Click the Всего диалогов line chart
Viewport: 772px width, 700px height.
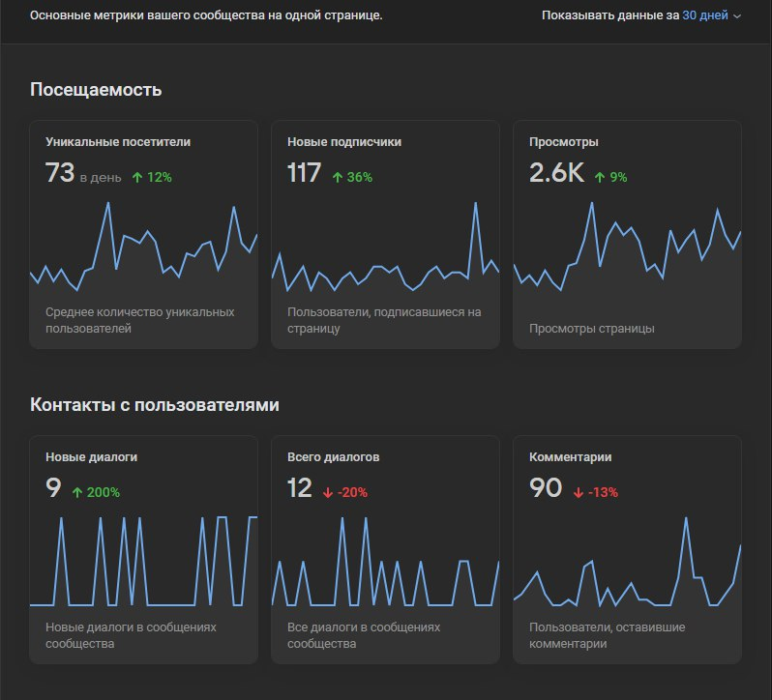coord(385,562)
